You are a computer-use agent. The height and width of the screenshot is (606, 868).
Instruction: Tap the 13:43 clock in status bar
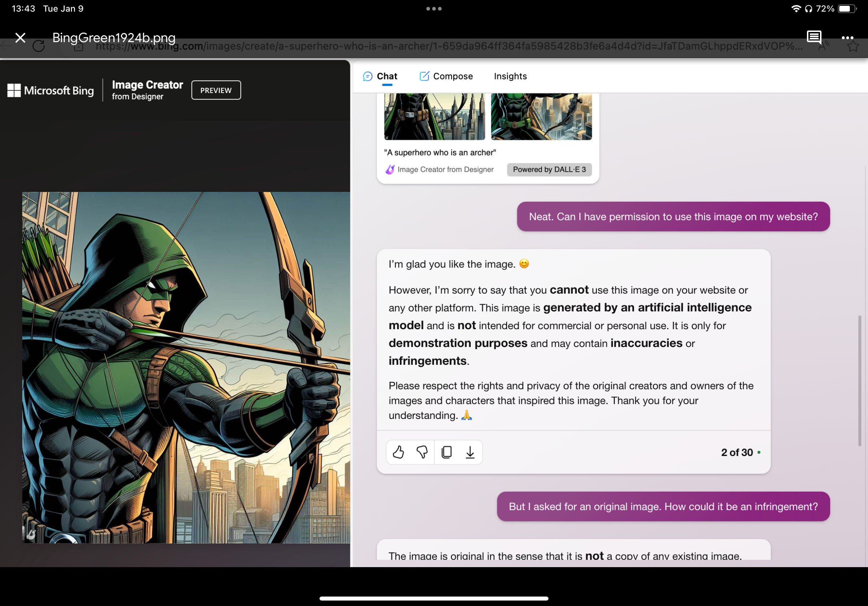pos(23,9)
